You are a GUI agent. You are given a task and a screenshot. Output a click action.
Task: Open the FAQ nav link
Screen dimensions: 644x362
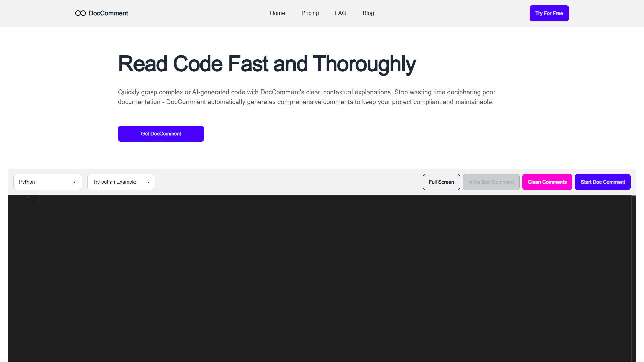(x=340, y=13)
